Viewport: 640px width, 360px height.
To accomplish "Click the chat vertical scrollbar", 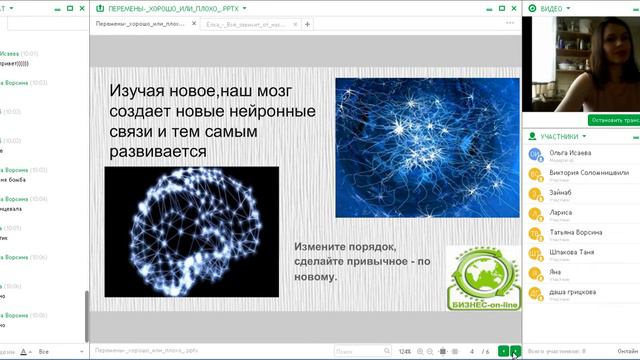I will tap(87, 316).
